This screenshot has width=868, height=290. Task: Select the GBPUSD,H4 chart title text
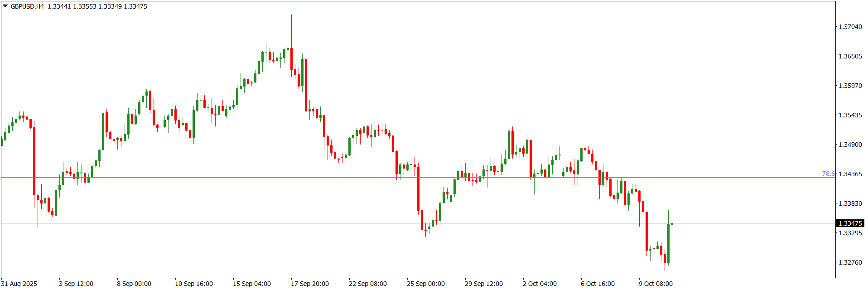point(27,6)
